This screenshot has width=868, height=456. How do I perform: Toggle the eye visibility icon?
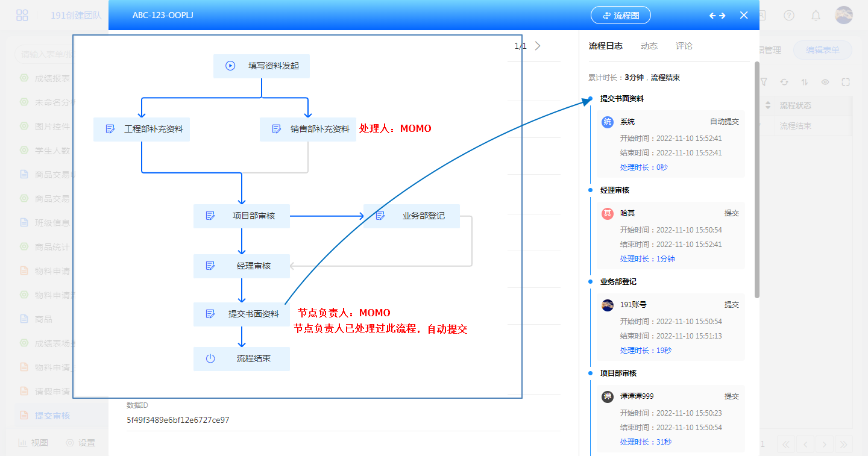click(x=825, y=82)
